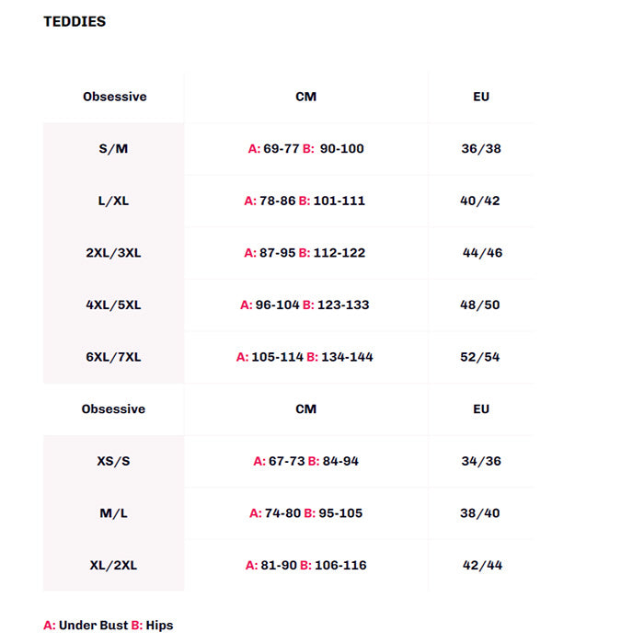Click the 'A: Under Bust B: Hips' legend

(109, 626)
